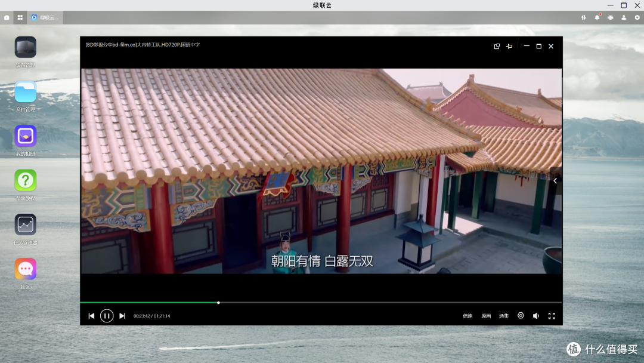
Task: Close the video player window
Action: pyautogui.click(x=551, y=47)
